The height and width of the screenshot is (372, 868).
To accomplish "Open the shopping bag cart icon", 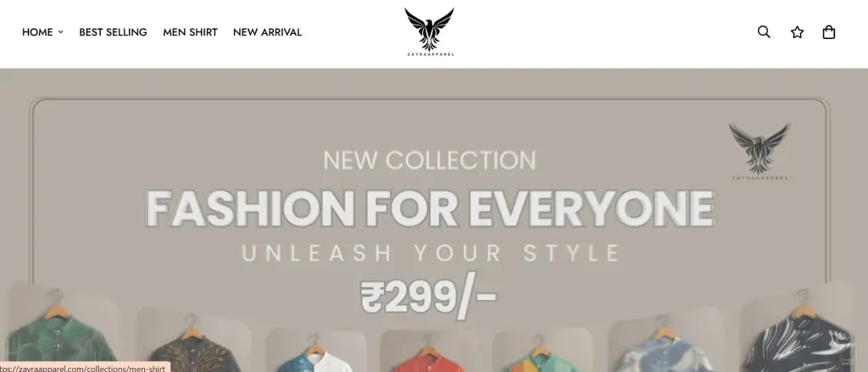I will point(829,32).
